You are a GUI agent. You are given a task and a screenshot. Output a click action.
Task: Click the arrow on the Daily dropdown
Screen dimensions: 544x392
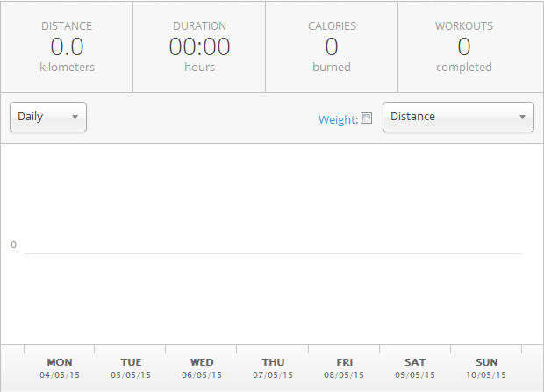click(75, 117)
